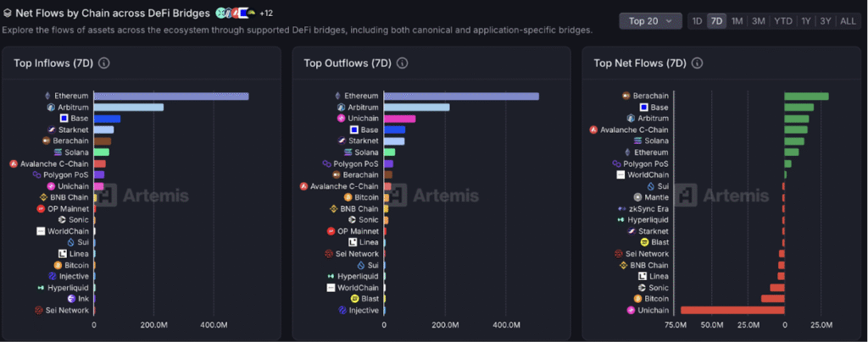Click Linea icon in Top Outflows chart

click(x=353, y=243)
